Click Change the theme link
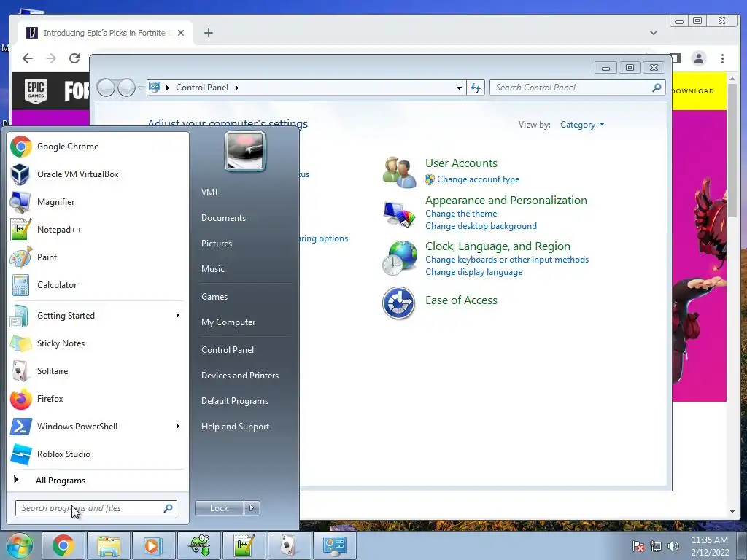 point(461,214)
